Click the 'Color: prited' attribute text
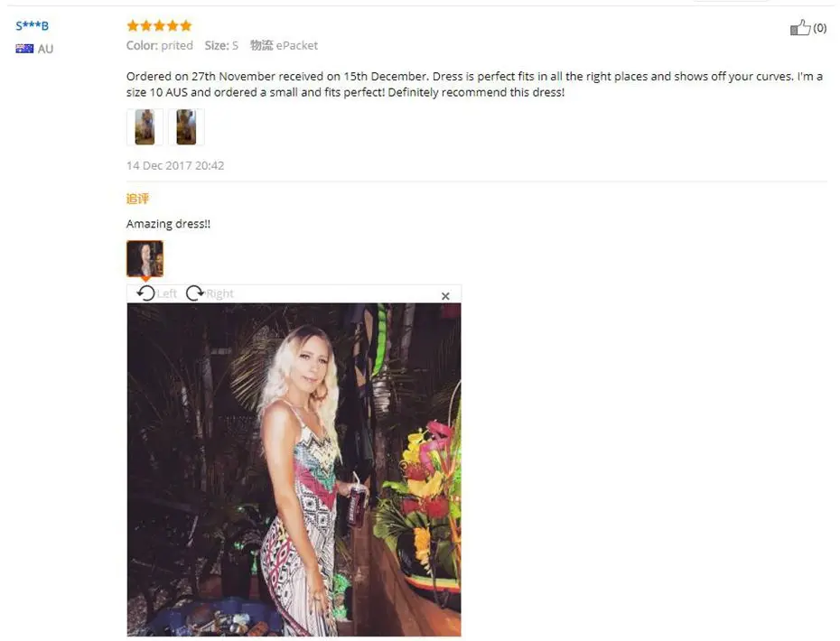 pos(160,45)
